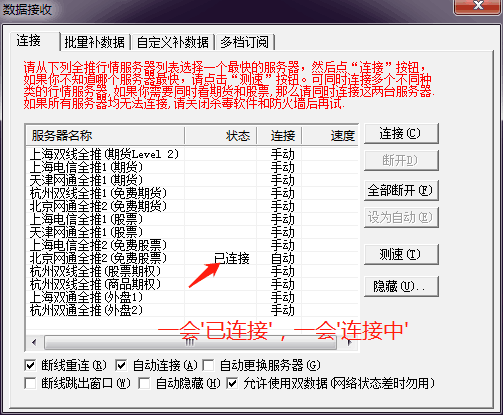The height and width of the screenshot is (415, 503).
Task: Click the 自动 connection mode cell
Action: pos(282,258)
